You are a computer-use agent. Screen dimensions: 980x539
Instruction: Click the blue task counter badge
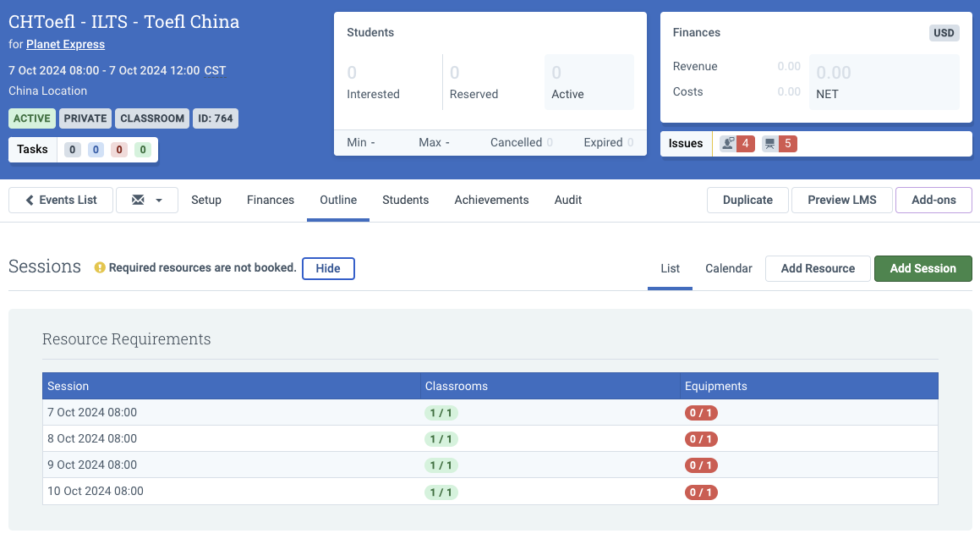(x=96, y=150)
